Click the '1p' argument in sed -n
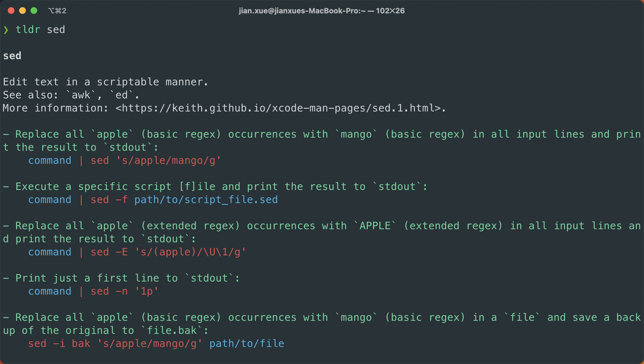The width and height of the screenshot is (644, 364). tap(146, 291)
